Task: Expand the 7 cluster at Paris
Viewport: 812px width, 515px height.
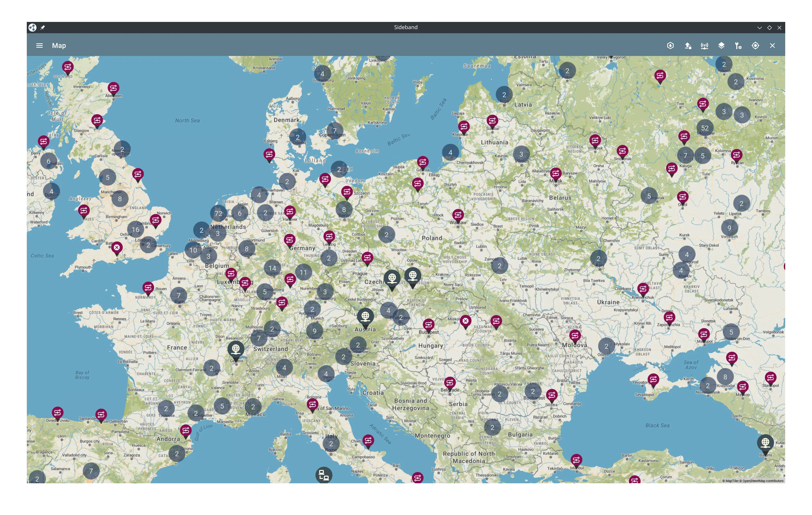Action: 179,295
